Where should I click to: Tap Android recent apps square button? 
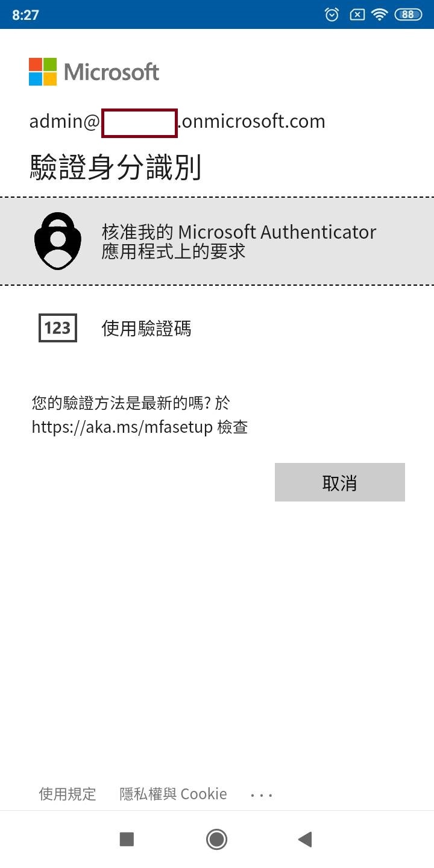[x=127, y=839]
